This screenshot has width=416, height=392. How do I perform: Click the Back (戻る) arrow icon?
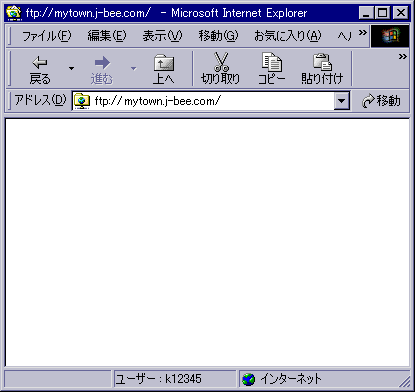tap(40, 63)
